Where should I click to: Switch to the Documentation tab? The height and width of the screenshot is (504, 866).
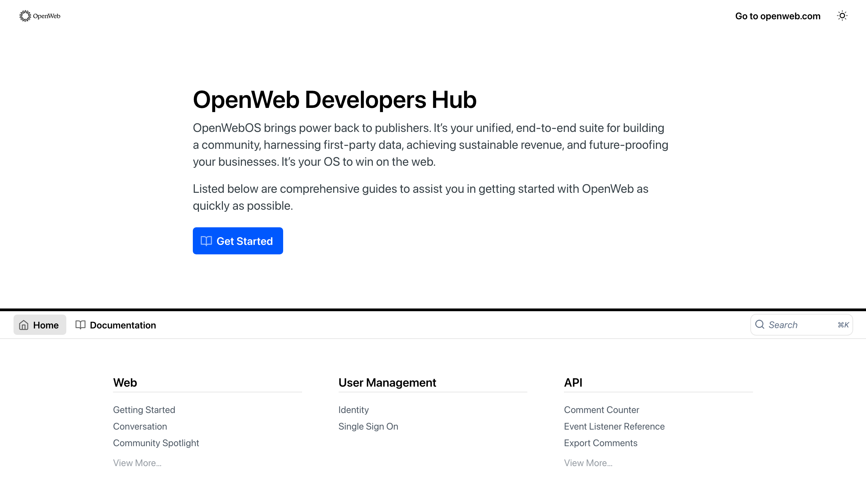pos(116,325)
